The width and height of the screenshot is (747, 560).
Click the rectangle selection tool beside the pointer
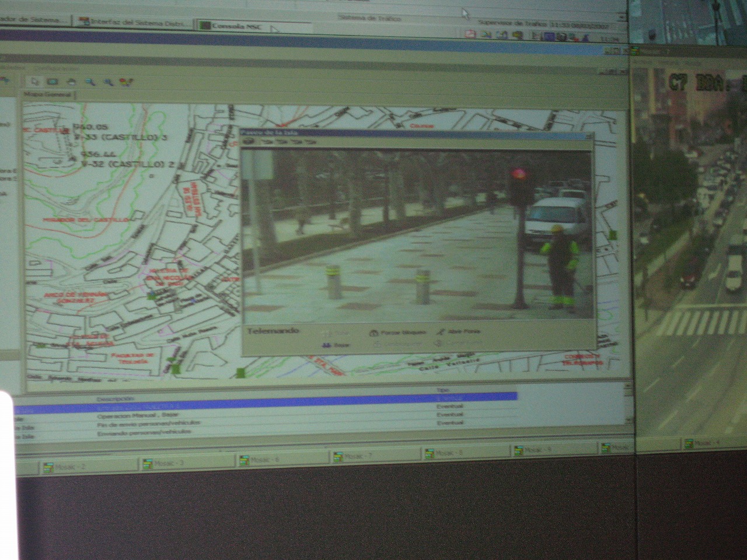[53, 82]
